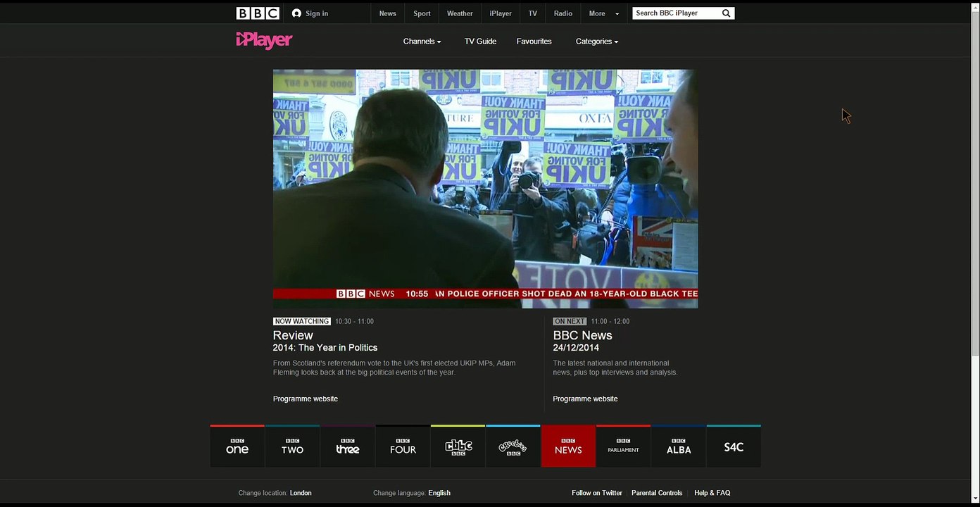Open Weather in the BBC top bar
980x507 pixels.
coord(460,13)
